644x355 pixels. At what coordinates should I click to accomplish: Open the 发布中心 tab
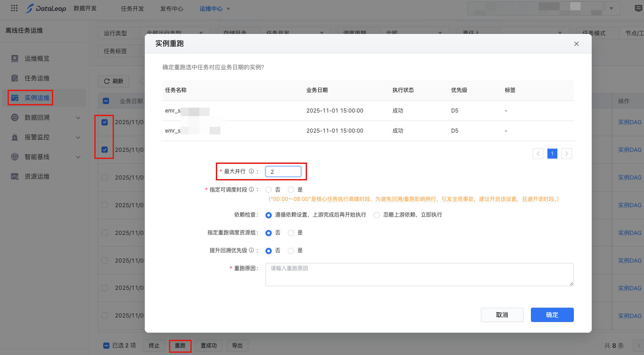pos(172,8)
